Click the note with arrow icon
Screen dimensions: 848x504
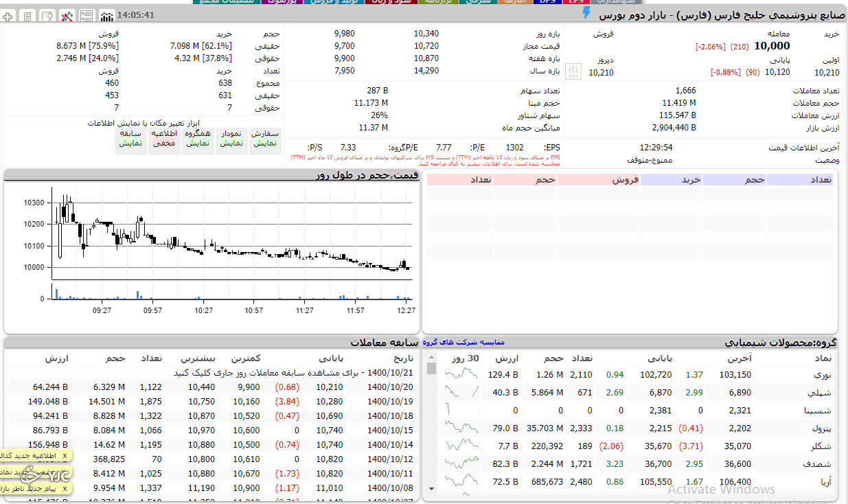coord(47,16)
